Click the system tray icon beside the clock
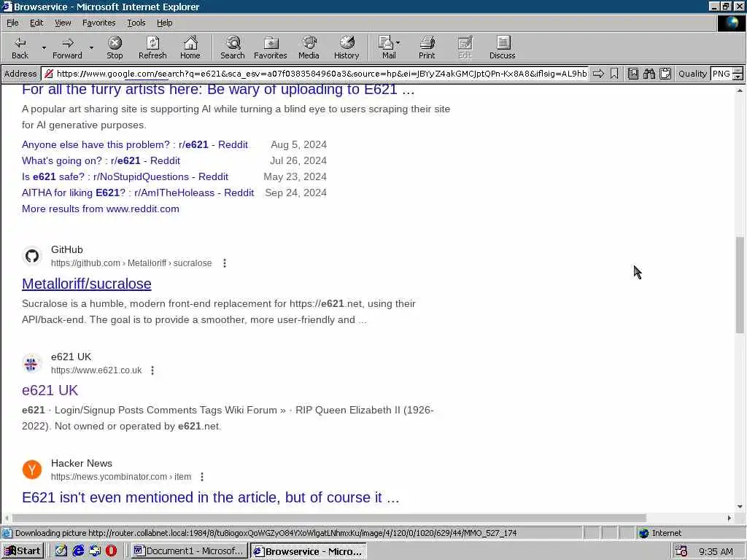747x560 pixels. coord(681,551)
